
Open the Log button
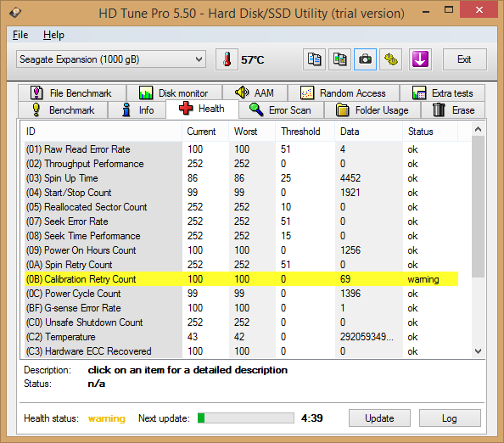(450, 418)
